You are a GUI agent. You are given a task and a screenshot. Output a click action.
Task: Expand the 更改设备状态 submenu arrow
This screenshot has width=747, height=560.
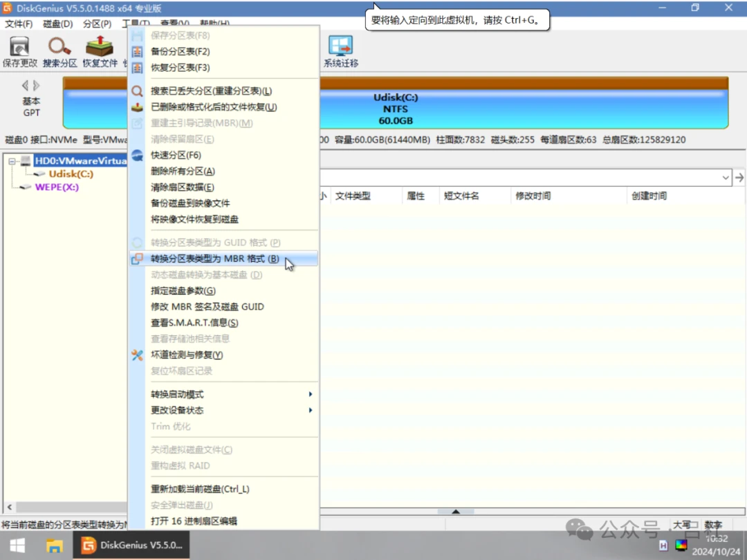tap(310, 411)
